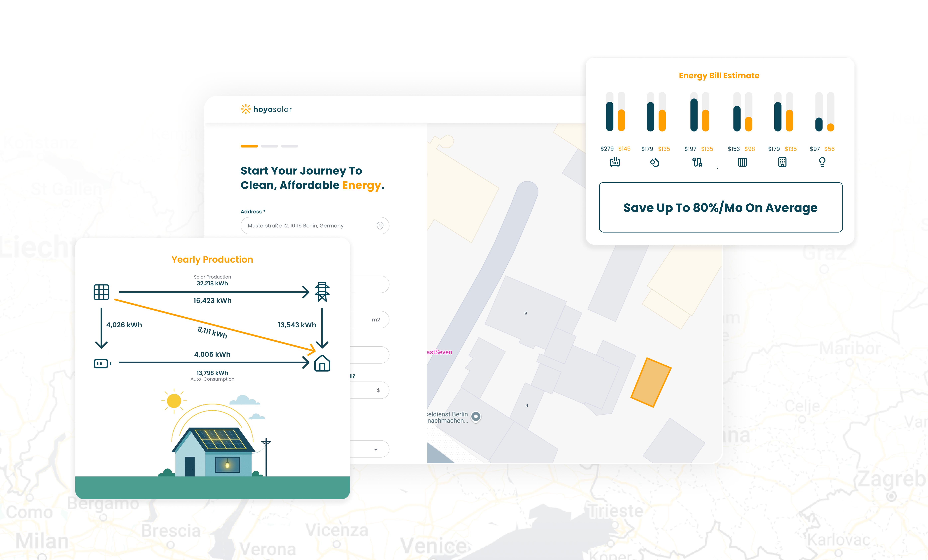Click the light bulb icon under $97

point(822,162)
